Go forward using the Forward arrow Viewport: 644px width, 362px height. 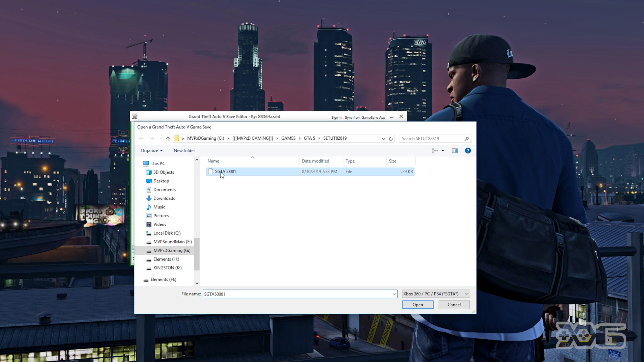[152, 139]
